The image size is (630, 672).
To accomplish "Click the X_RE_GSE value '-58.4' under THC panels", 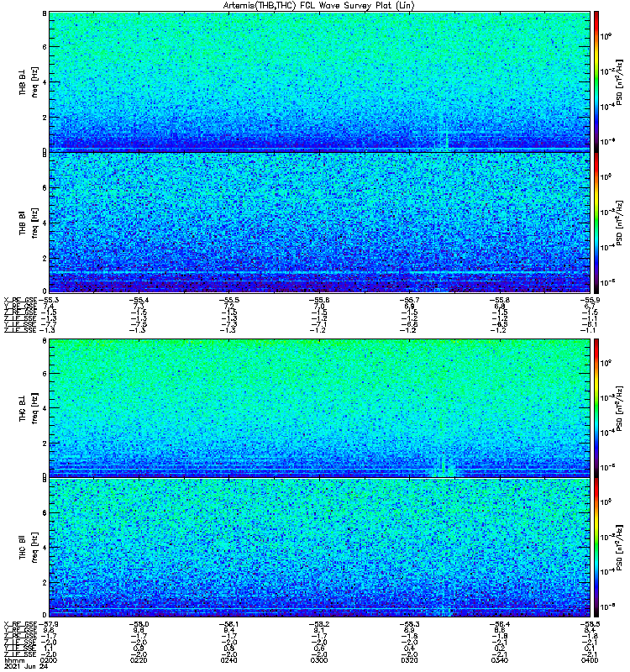I will pos(500,624).
